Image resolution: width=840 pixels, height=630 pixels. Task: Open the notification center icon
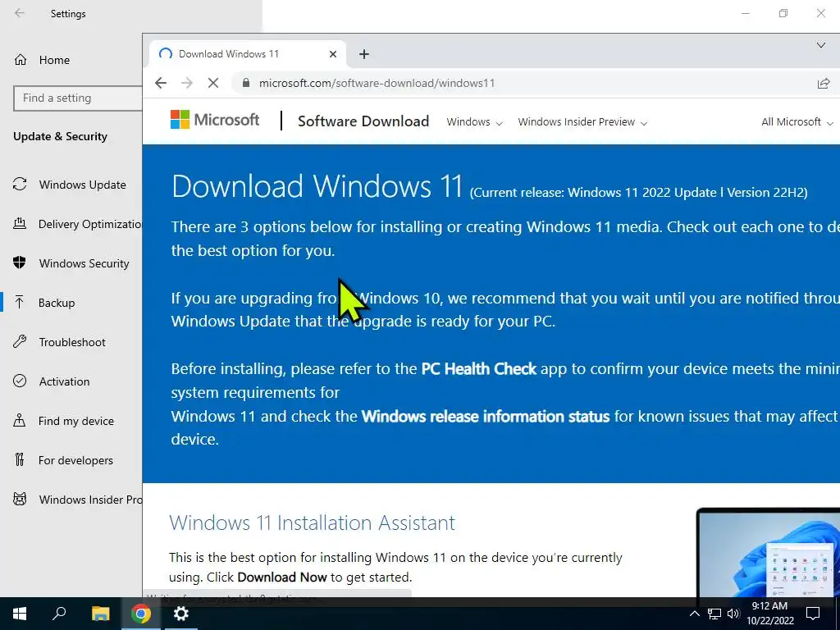point(813,614)
